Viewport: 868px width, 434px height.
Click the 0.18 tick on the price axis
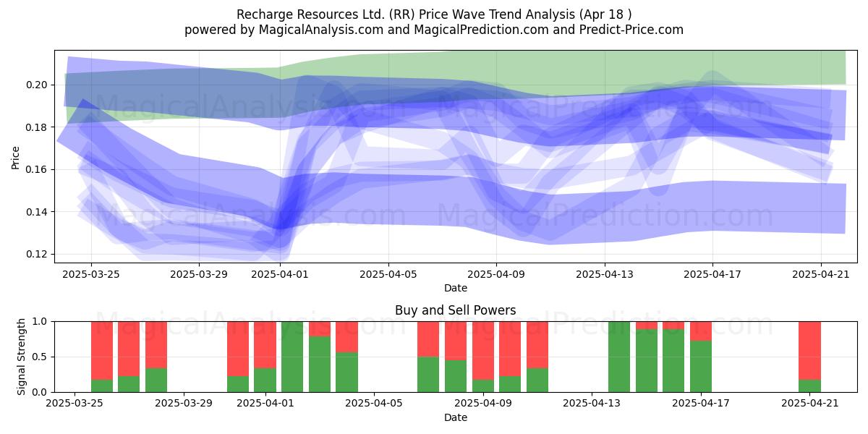pyautogui.click(x=38, y=127)
